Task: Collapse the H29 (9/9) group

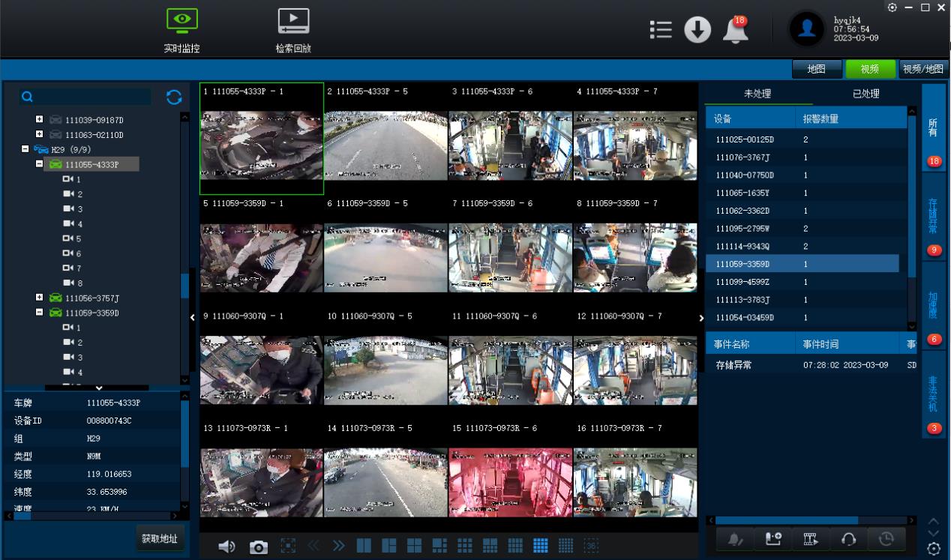Action: pyautogui.click(x=25, y=150)
